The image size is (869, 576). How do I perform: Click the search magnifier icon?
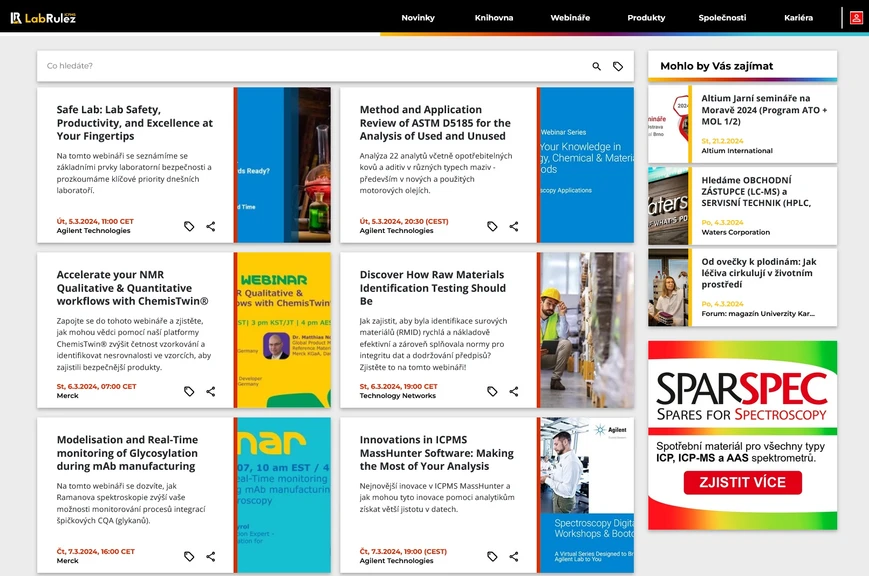pyautogui.click(x=596, y=66)
